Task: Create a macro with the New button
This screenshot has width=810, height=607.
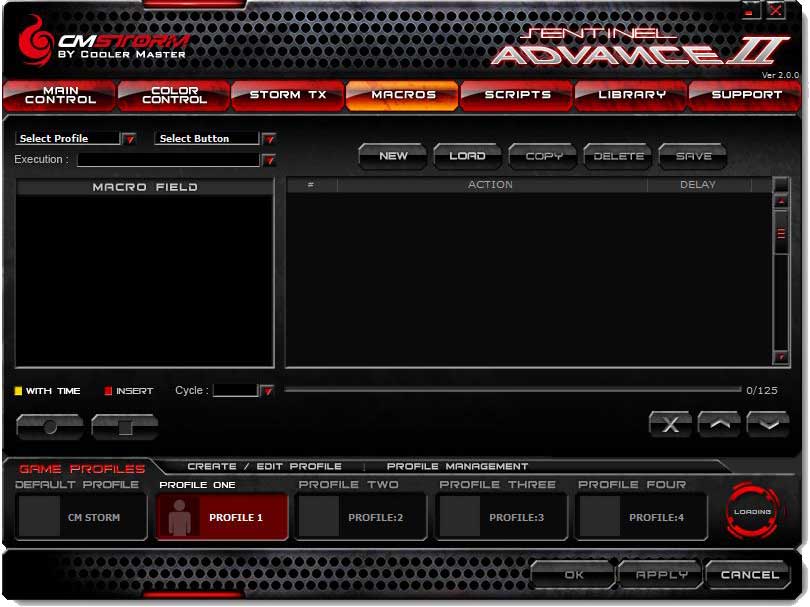Action: tap(393, 156)
